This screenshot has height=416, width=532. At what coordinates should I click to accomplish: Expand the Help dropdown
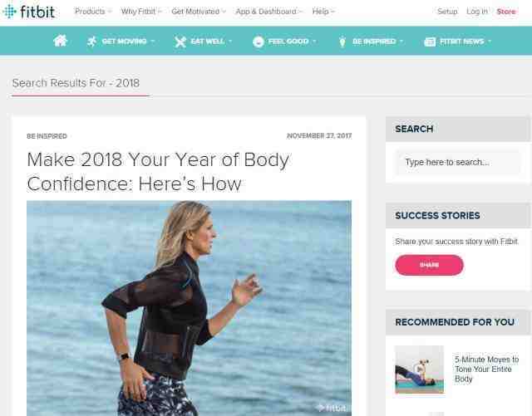323,12
